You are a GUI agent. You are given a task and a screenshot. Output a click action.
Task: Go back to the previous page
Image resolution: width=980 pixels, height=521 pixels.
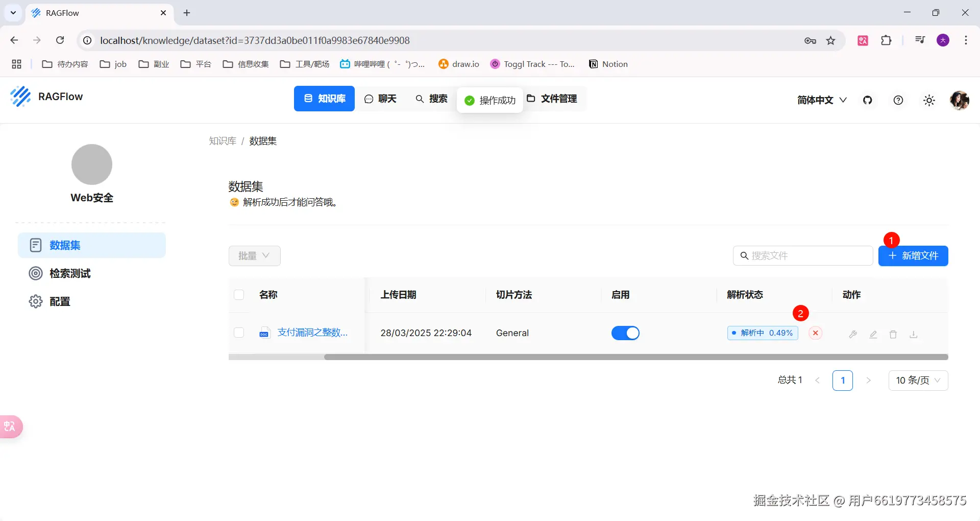14,40
